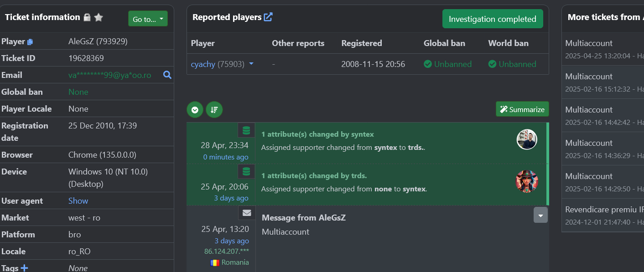Click the lock icon beside Ticket information

[87, 17]
